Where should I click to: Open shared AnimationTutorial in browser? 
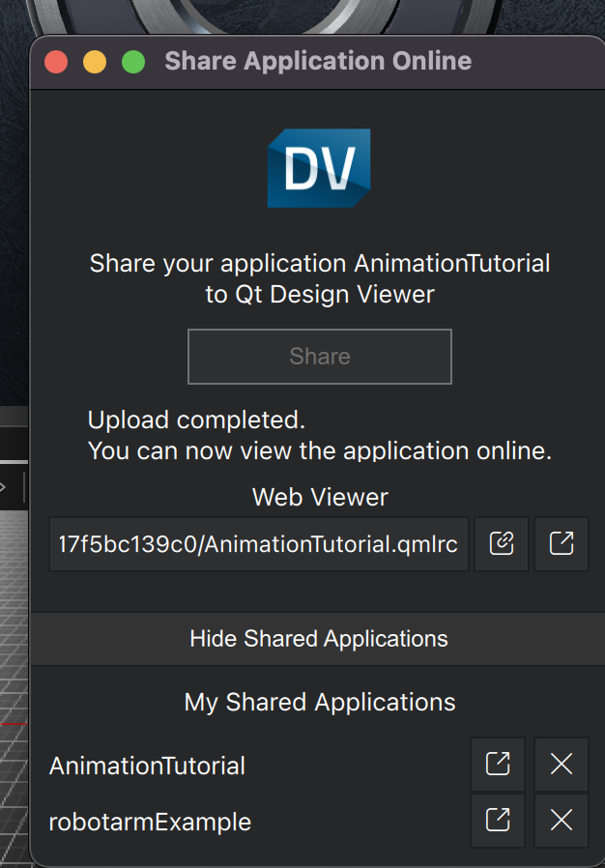(498, 765)
